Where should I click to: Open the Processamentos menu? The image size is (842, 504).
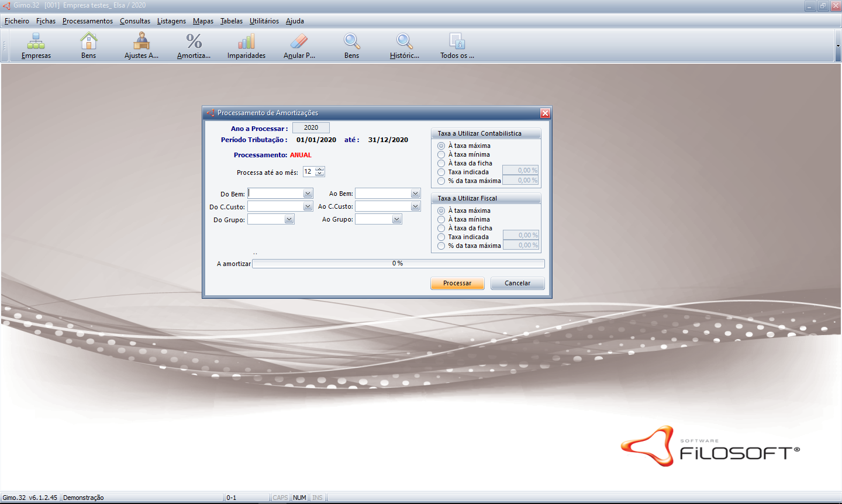tap(88, 21)
